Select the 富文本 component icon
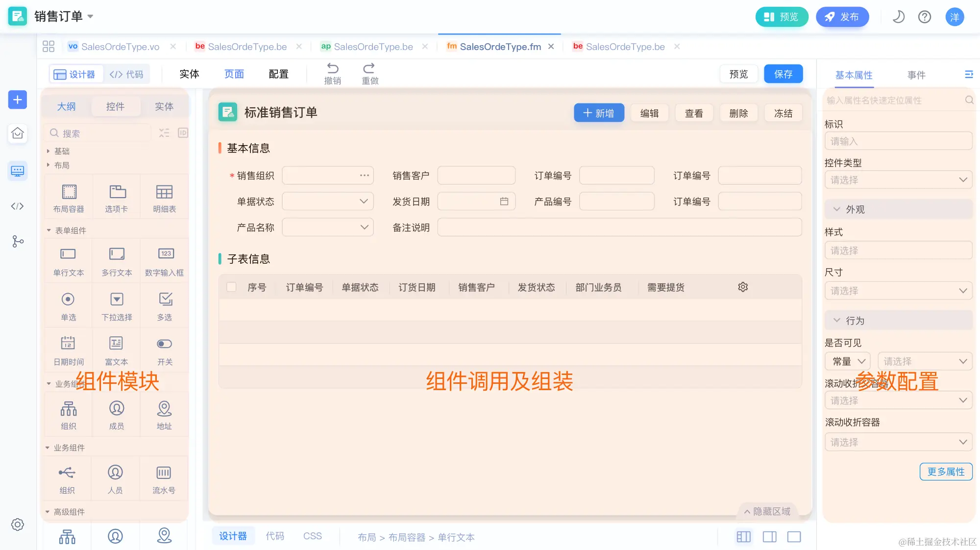The image size is (980, 550). coord(116,344)
